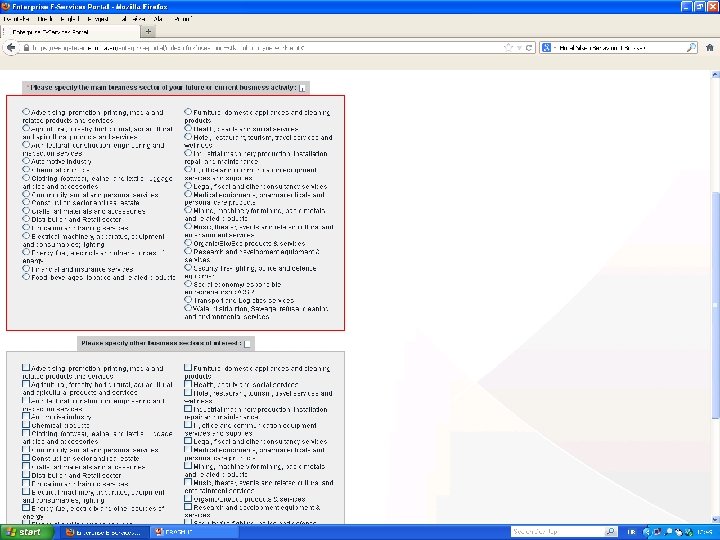Select Financial and insurance services radio button

coord(26,269)
